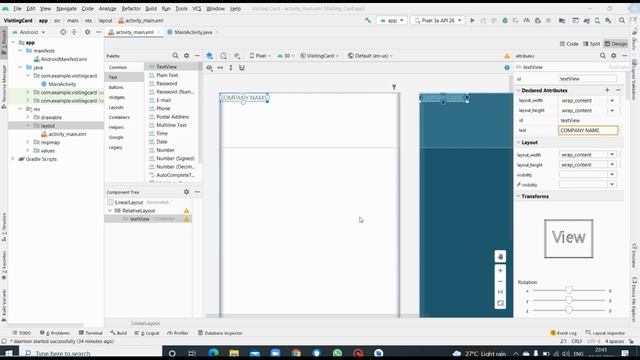
Task: Click RelativeLayout warning icon in Component Tree
Action: tap(187, 211)
